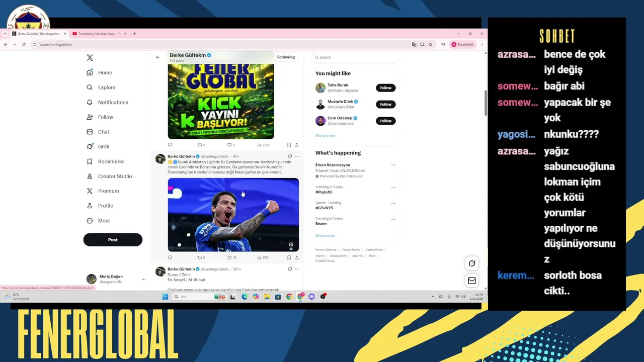This screenshot has height=362, width=644.
Task: Click the Creator Studio icon
Action: (x=90, y=176)
